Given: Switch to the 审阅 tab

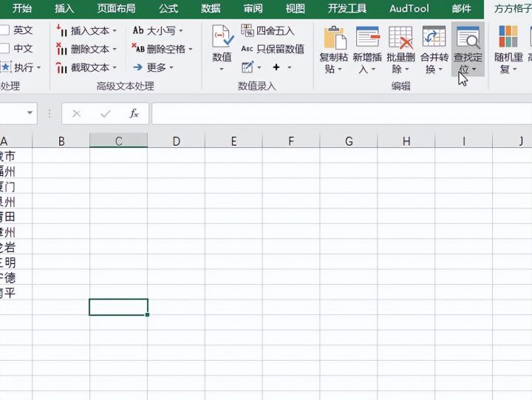Looking at the screenshot, I should (x=253, y=8).
